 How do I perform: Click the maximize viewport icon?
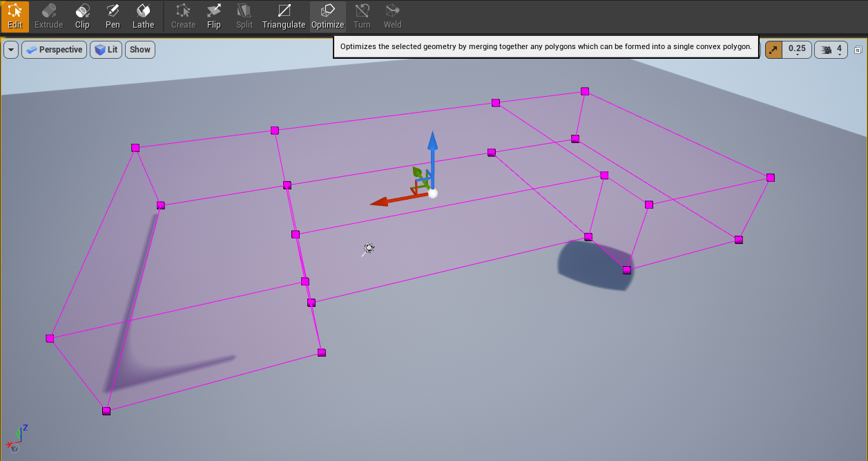858,49
